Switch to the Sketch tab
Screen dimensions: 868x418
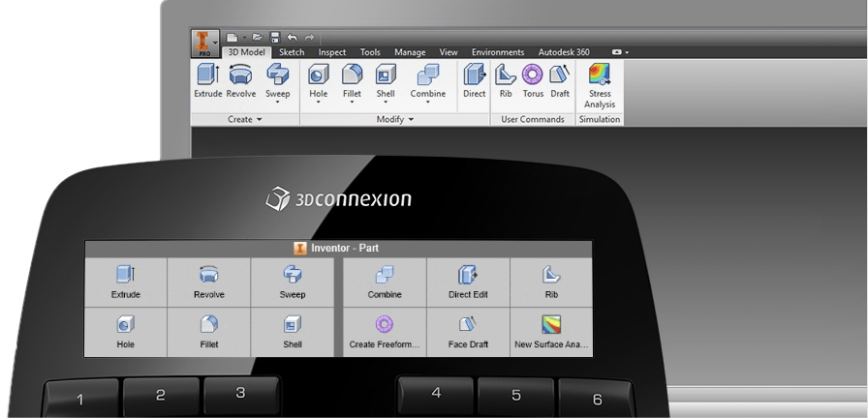coord(292,52)
